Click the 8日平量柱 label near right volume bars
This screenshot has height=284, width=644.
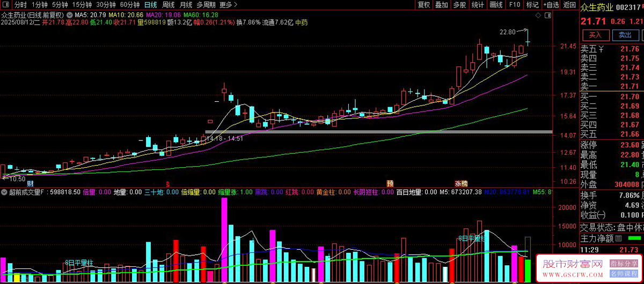click(x=472, y=238)
